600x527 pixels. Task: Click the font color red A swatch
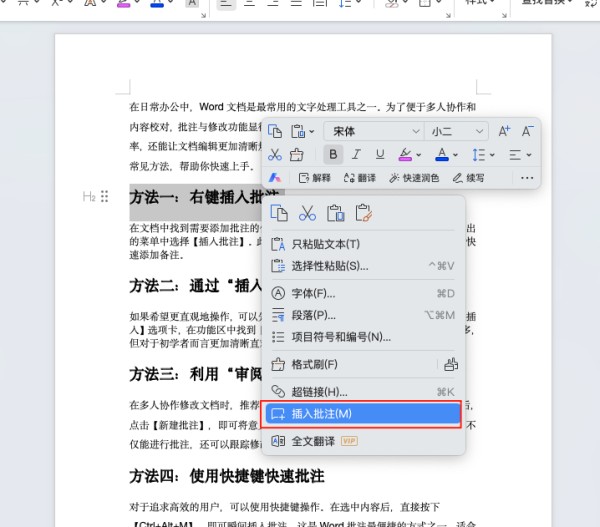tap(441, 155)
